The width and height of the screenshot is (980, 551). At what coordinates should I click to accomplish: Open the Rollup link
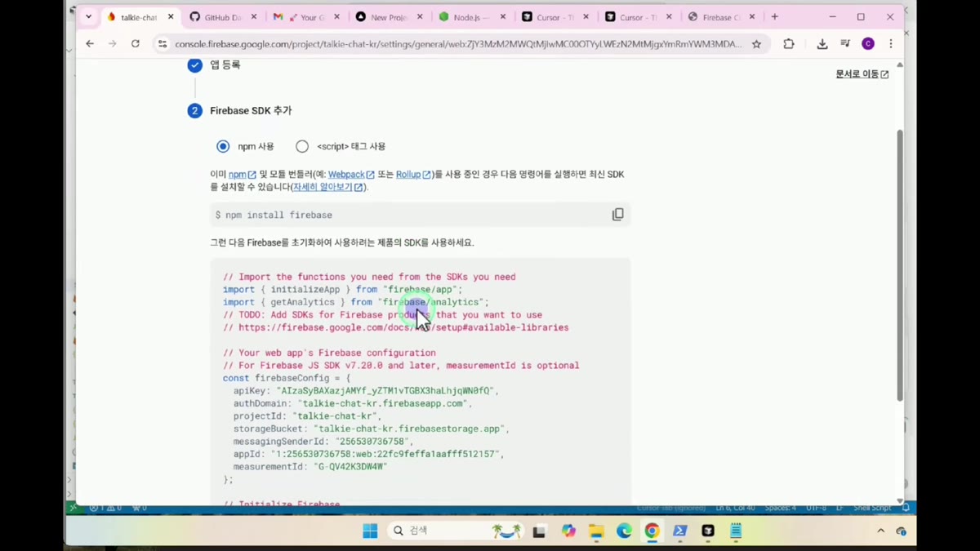[x=413, y=174]
